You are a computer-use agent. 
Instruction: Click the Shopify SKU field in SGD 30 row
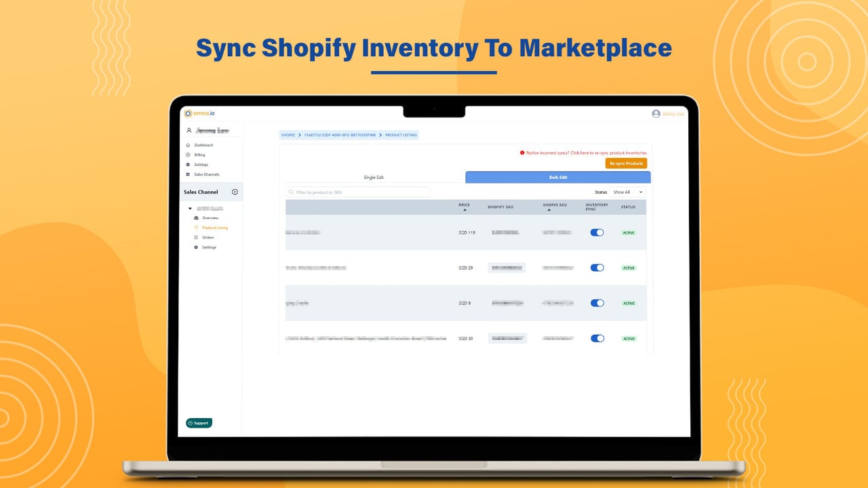[507, 338]
